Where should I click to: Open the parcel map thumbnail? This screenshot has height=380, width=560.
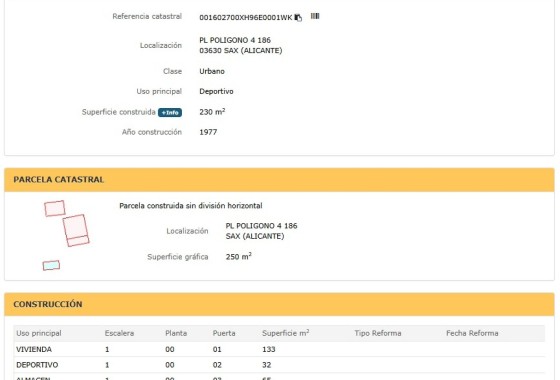[66, 235]
